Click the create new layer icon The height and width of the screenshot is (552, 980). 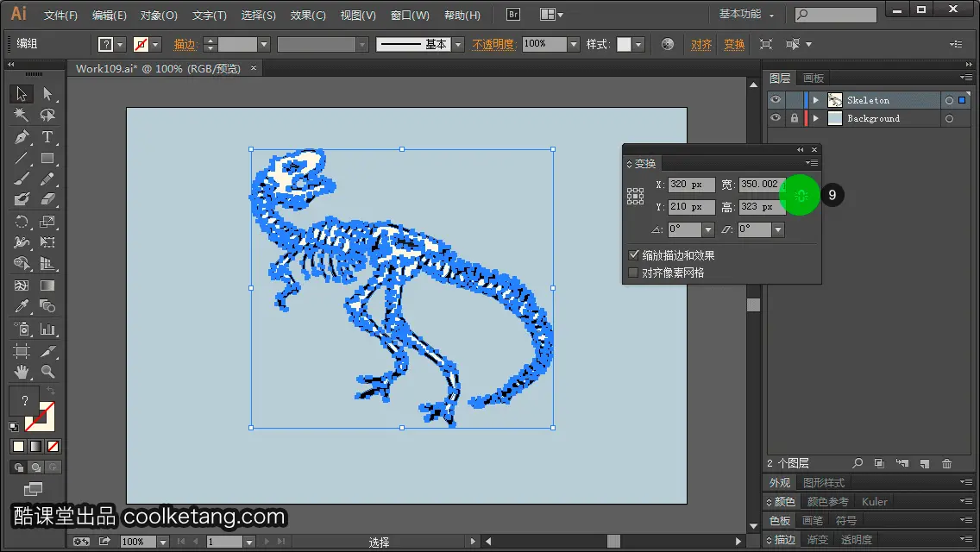tap(925, 463)
